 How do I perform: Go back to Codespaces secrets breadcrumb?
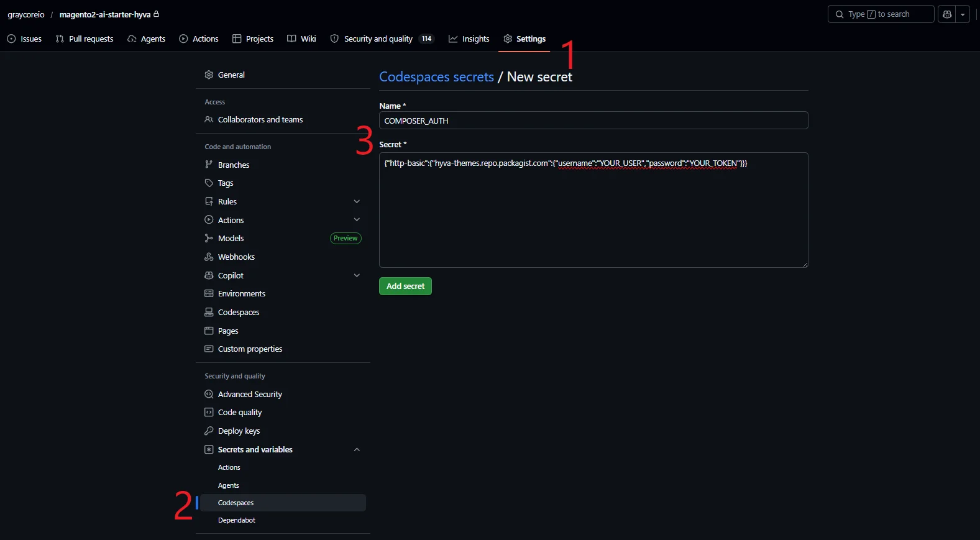[436, 77]
